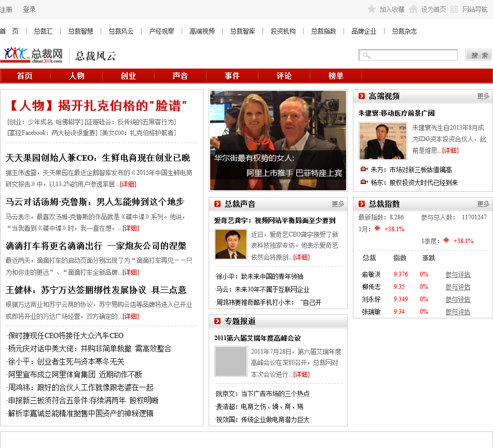Open 祝效国：传统企业做电商潜力巨大

(x=263, y=419)
